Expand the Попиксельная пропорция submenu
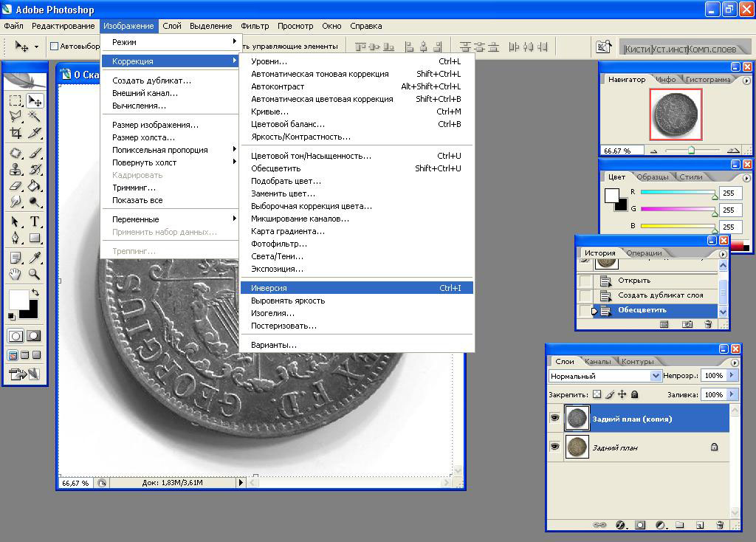The width and height of the screenshot is (756, 542). (171, 150)
